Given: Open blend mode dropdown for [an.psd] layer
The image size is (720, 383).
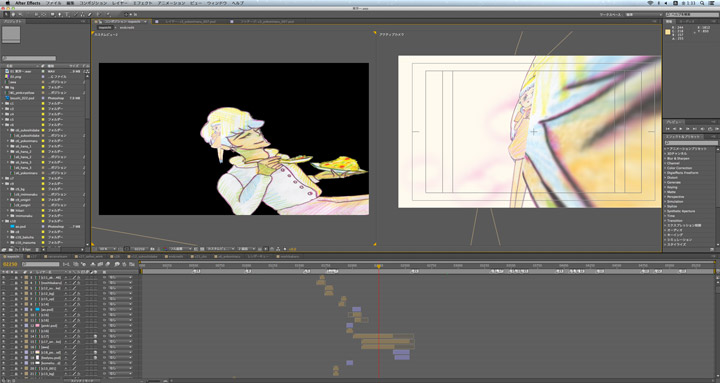Looking at the screenshot, I should (x=120, y=310).
